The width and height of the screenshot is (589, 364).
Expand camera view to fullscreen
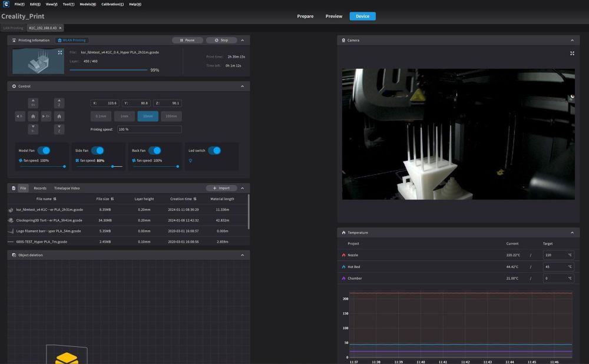pos(572,54)
